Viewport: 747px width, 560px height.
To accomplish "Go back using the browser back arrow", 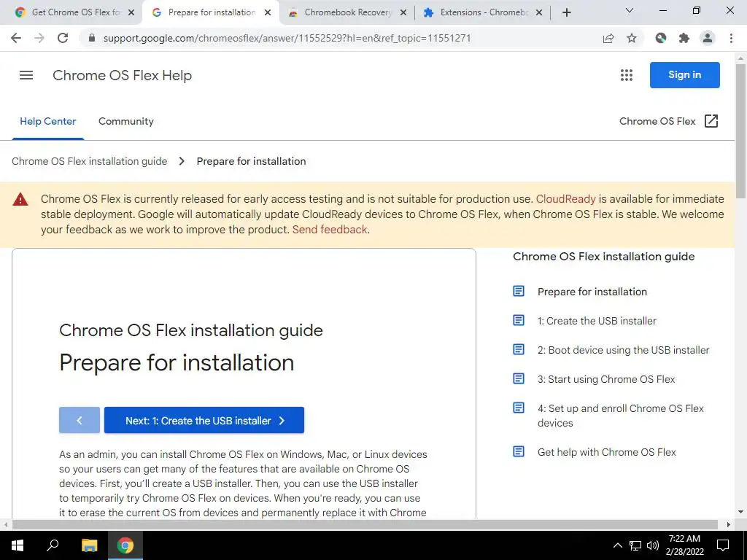I will pyautogui.click(x=16, y=38).
